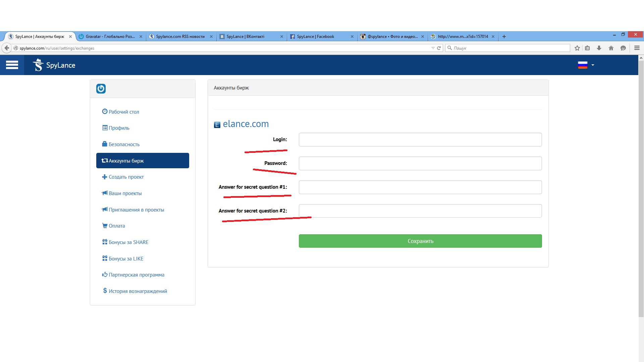Screen dimensions: 644x362
Task: Click the browser back arrow button
Action: tap(7, 48)
